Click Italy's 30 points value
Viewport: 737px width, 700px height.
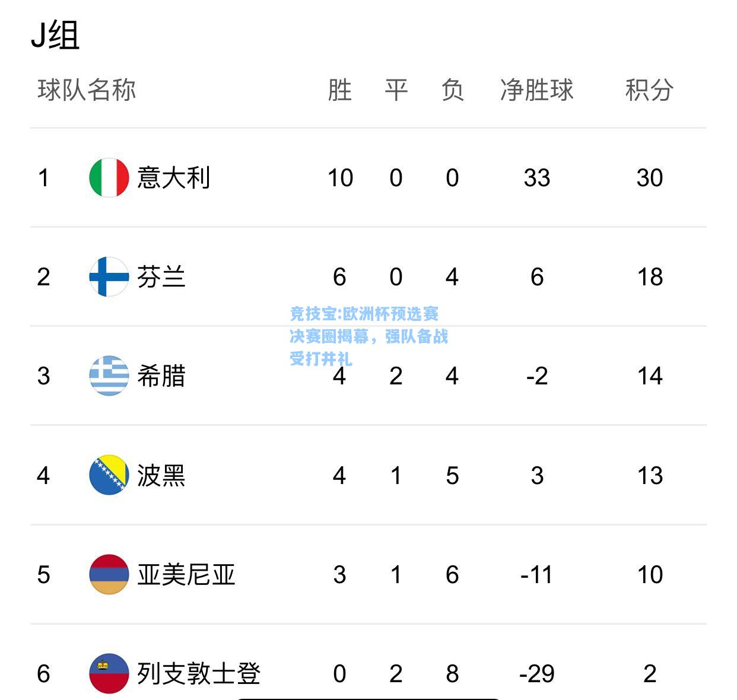click(649, 177)
